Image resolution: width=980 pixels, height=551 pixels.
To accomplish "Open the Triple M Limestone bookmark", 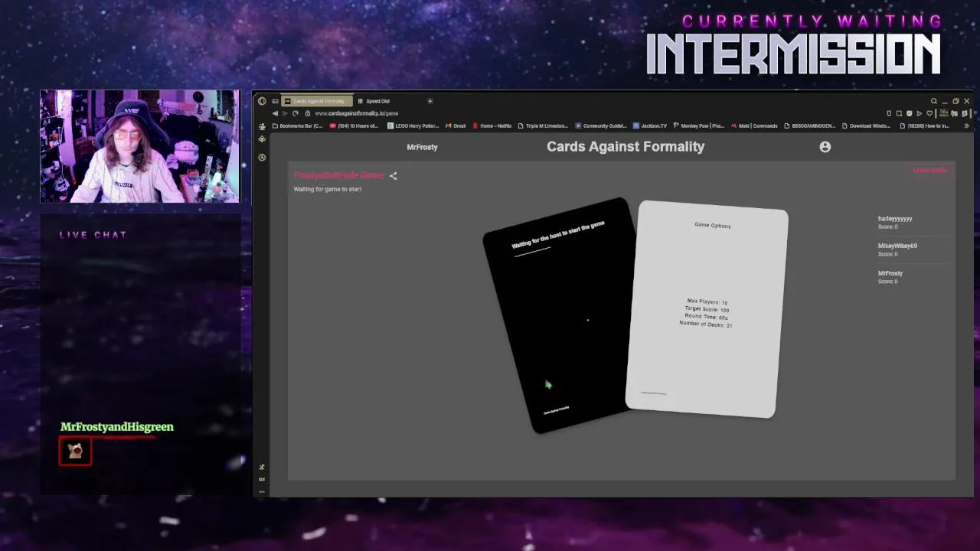I will click(543, 126).
